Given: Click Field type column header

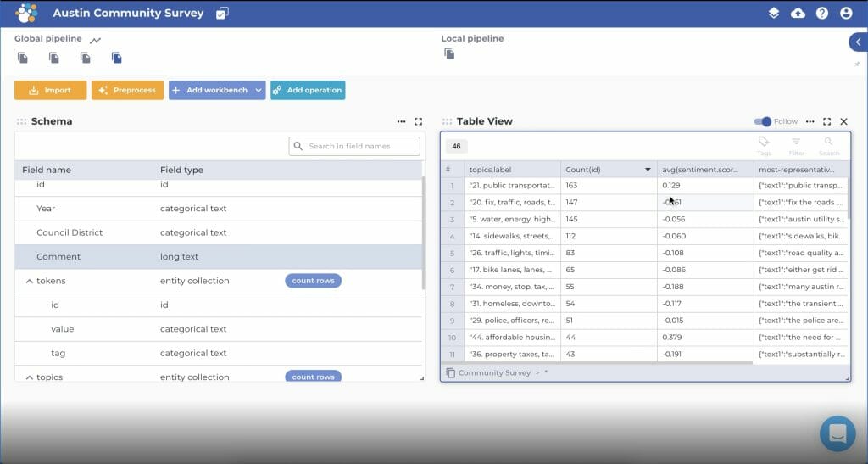Looking at the screenshot, I should click(x=181, y=170).
